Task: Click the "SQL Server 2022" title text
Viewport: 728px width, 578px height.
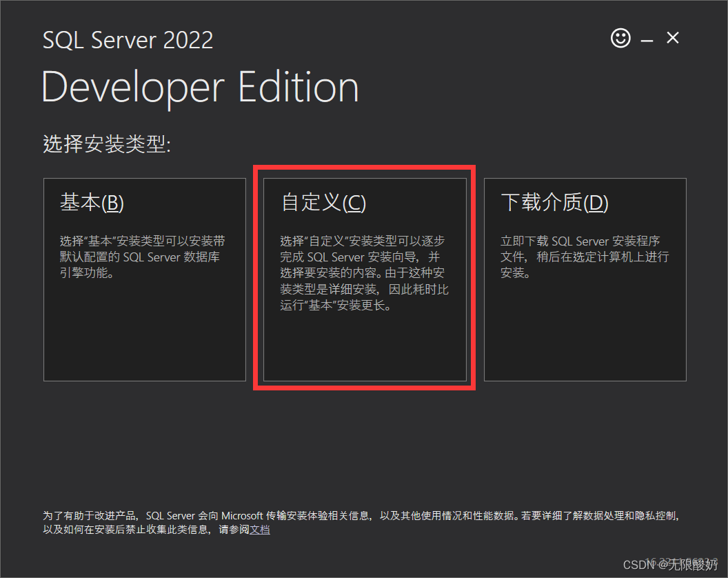Action: 128,40
